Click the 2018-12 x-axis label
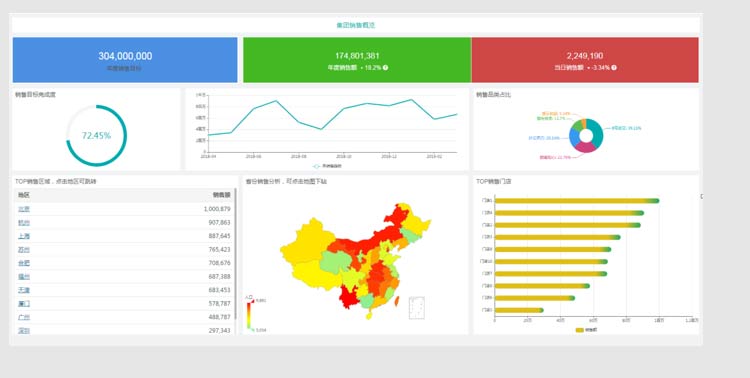The image size is (750, 378). [x=389, y=156]
